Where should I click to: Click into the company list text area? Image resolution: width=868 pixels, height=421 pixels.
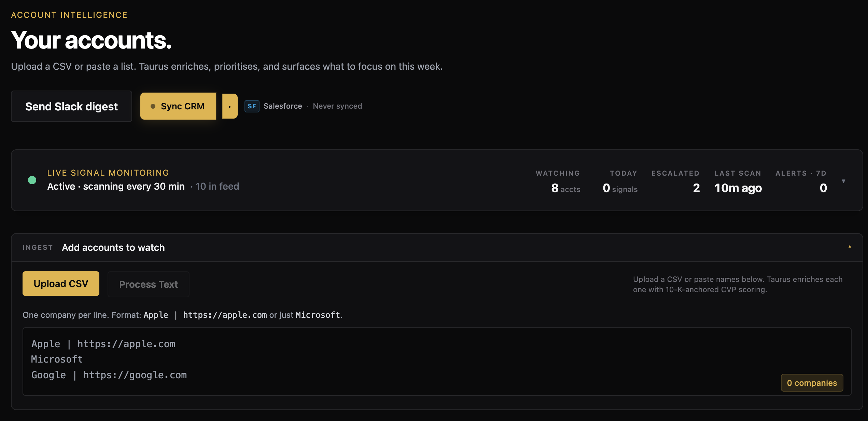click(x=437, y=362)
